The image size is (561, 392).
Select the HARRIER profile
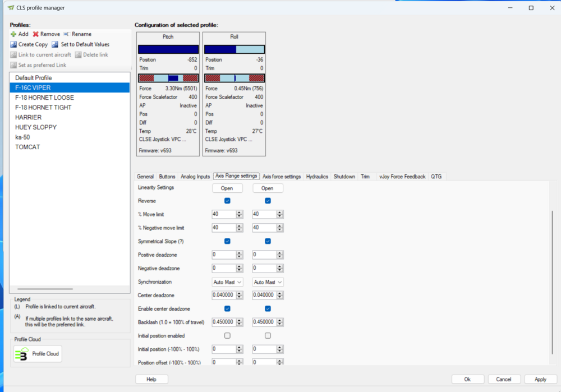point(70,117)
